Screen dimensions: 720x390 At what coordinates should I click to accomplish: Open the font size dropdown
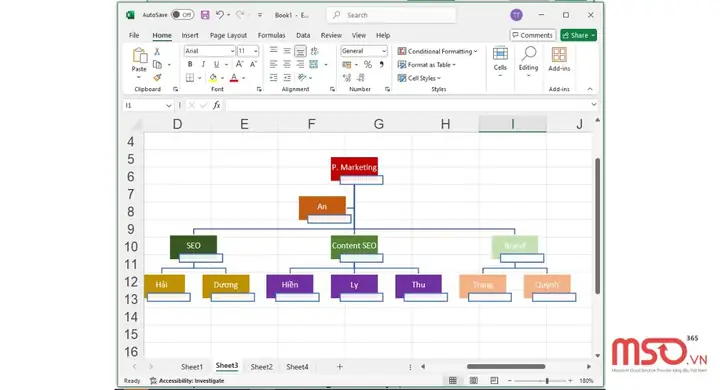pyautogui.click(x=255, y=51)
